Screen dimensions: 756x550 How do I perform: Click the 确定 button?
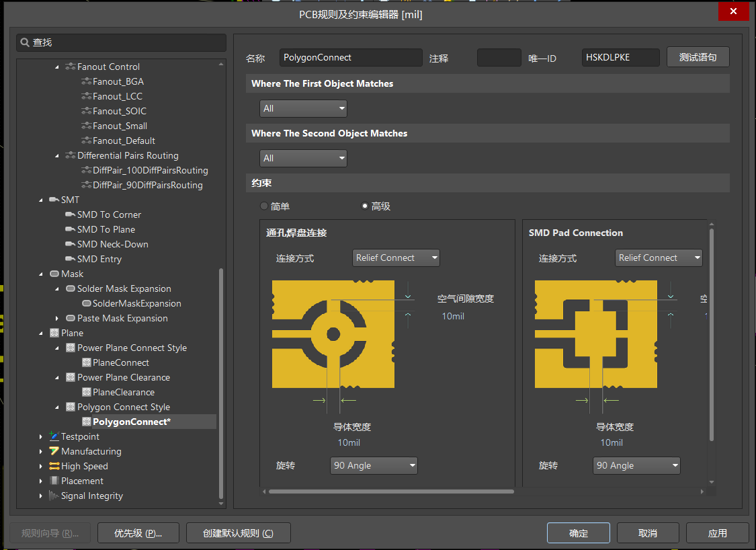578,533
